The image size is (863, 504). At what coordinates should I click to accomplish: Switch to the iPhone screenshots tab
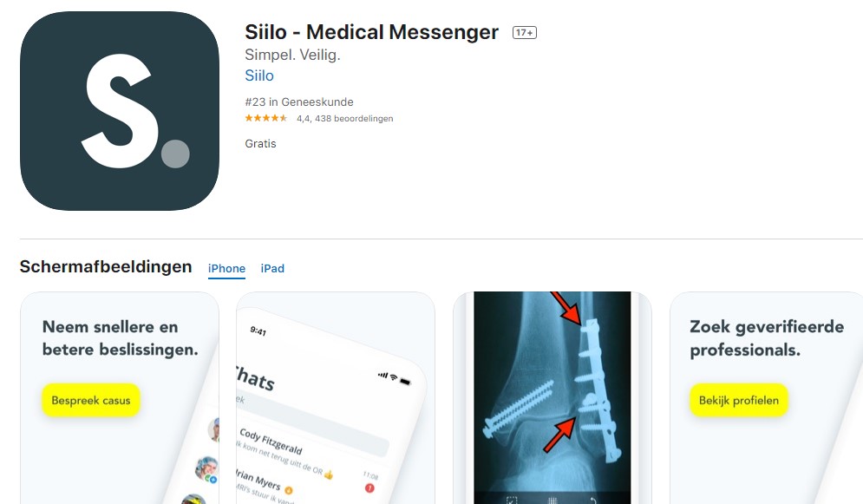point(226,269)
